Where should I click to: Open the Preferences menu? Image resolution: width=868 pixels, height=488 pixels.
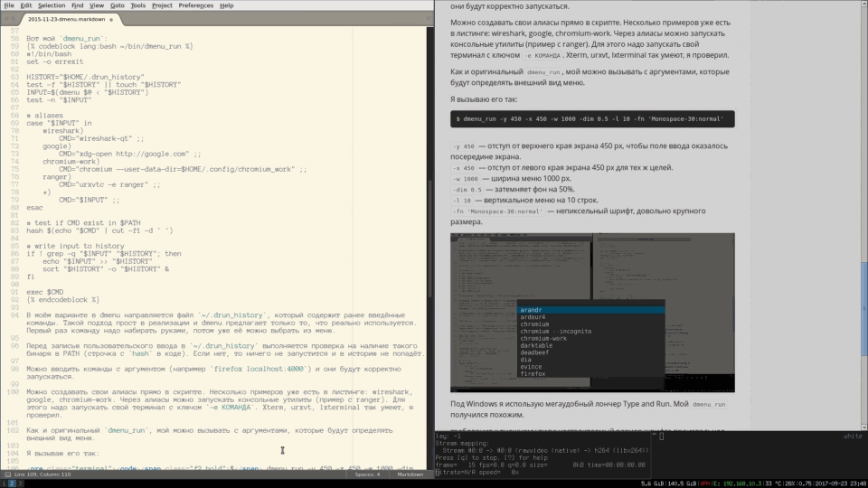click(195, 5)
